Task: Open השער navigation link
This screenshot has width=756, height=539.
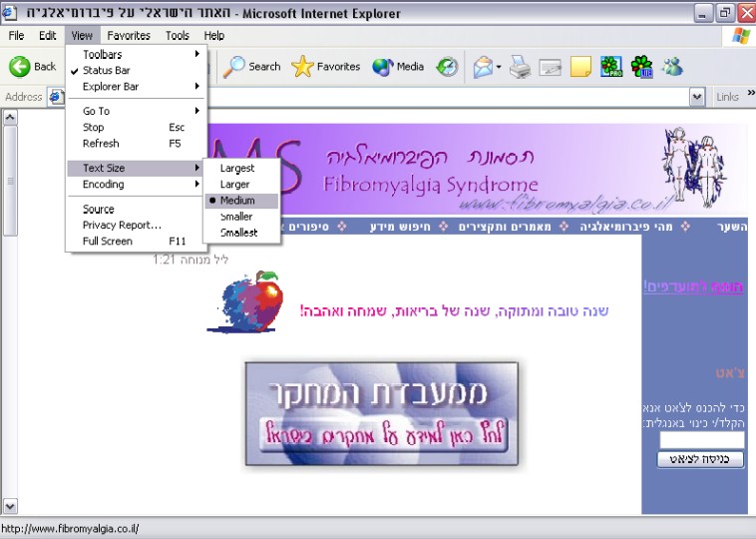Action: pyautogui.click(x=731, y=227)
